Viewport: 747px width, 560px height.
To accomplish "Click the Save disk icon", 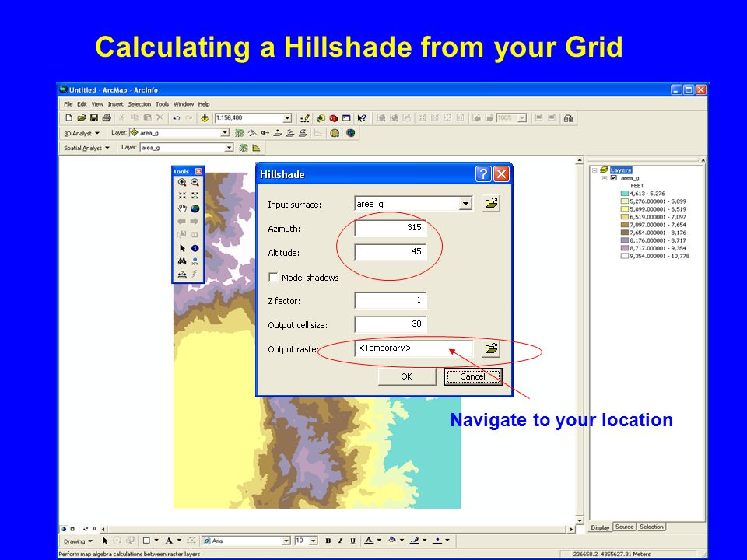I will [x=94, y=117].
